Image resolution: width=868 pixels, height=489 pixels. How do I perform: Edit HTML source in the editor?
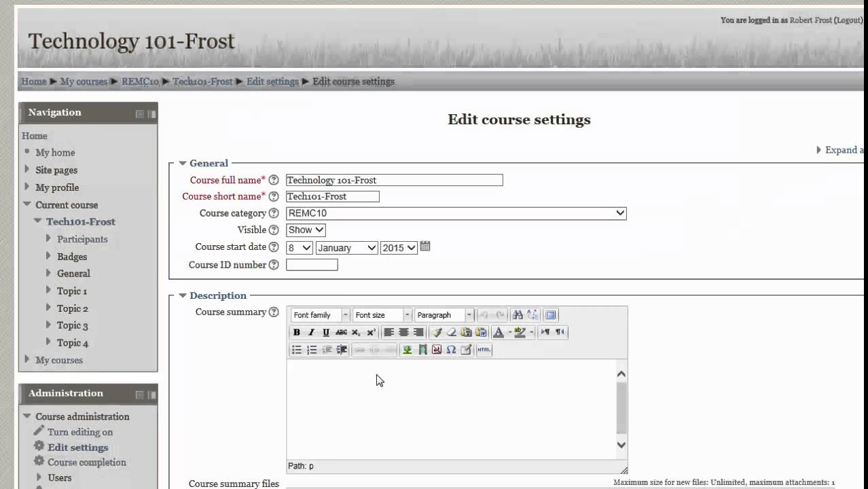pos(484,350)
